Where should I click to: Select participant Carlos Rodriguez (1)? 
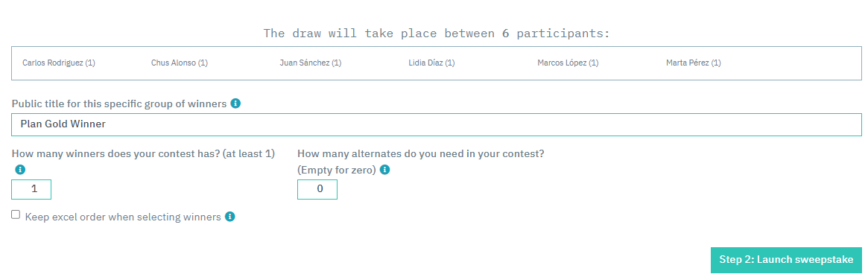click(x=59, y=63)
